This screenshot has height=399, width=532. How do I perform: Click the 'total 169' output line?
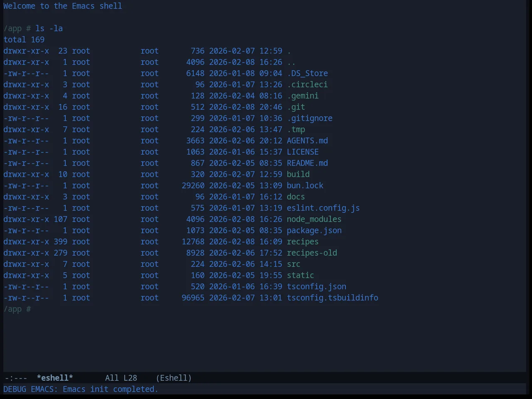point(24,39)
